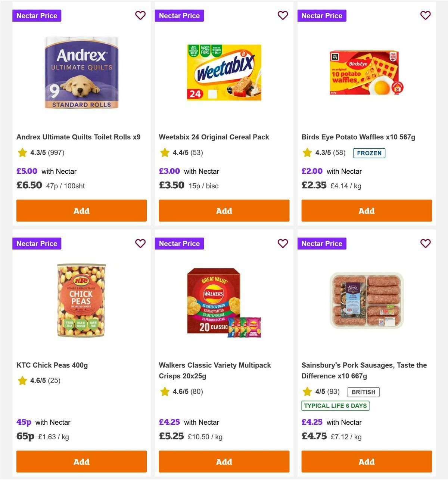Click the heart icon on KTC Chick Peas
This screenshot has height=480, width=448.
[x=140, y=243]
